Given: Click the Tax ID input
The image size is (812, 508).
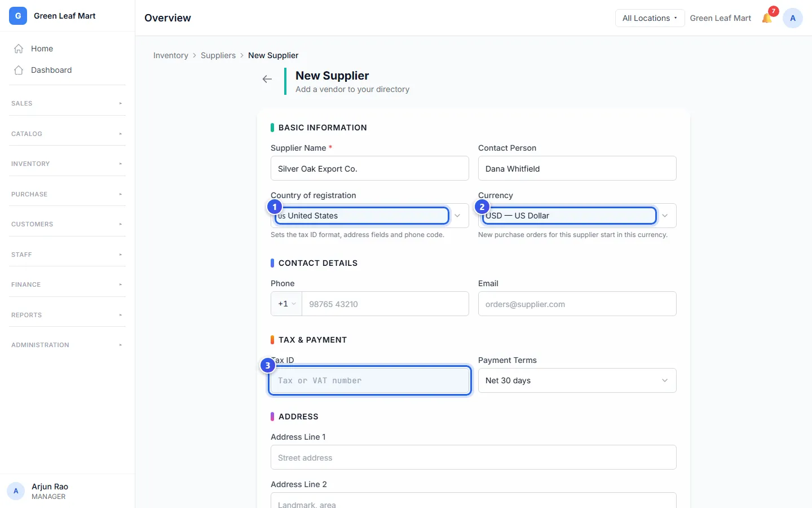Looking at the screenshot, I should click(370, 380).
